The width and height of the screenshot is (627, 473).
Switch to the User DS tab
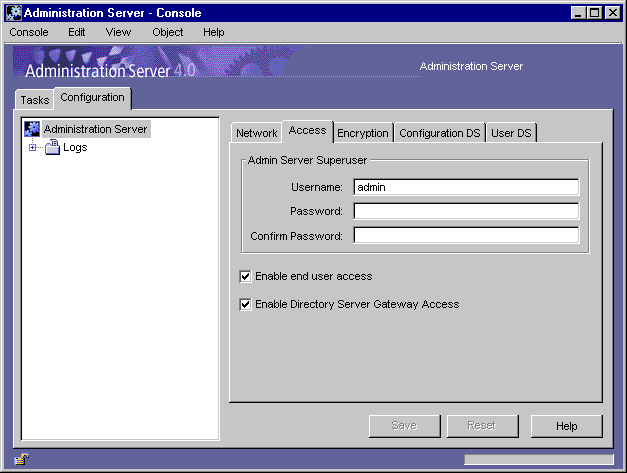coord(511,133)
